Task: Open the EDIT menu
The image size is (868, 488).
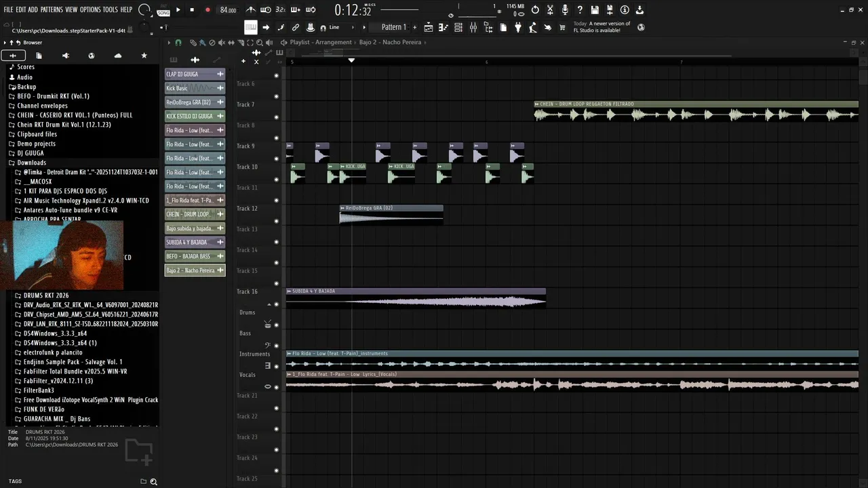Action: pyautogui.click(x=21, y=9)
